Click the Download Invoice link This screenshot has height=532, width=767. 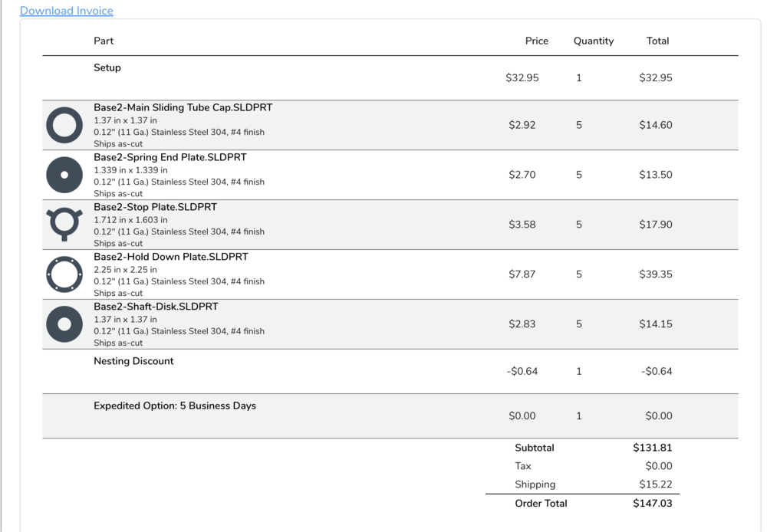66,11
